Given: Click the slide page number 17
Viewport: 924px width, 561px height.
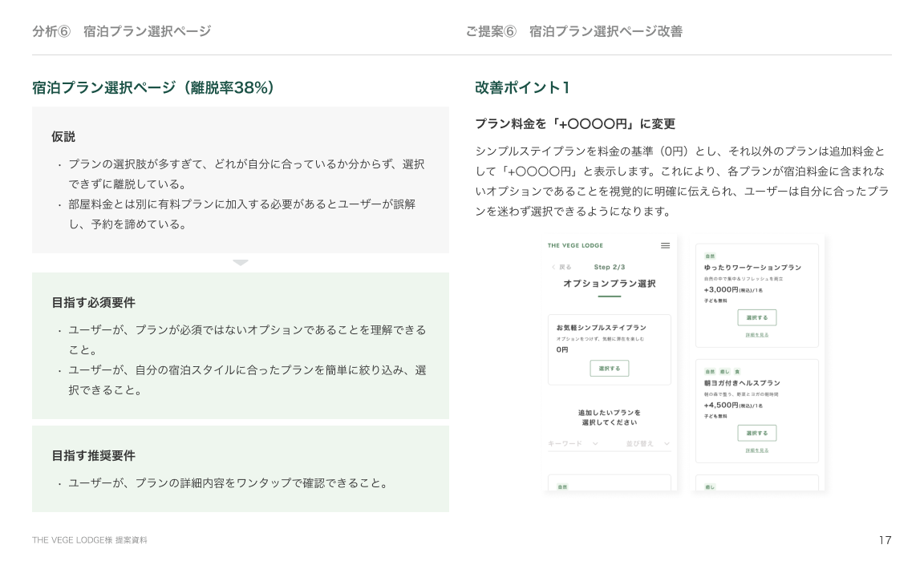Looking at the screenshot, I should 885,540.
